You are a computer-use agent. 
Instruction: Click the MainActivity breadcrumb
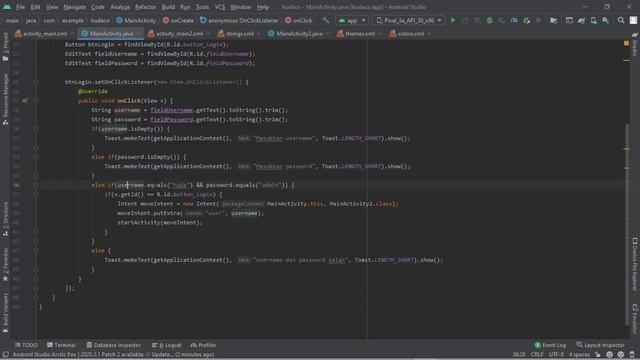136,20
